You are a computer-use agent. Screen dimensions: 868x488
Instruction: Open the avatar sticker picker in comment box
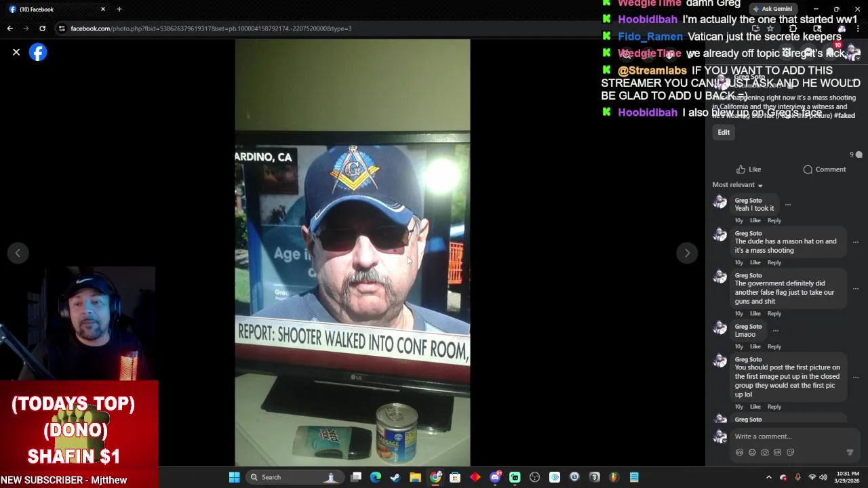coord(739,453)
